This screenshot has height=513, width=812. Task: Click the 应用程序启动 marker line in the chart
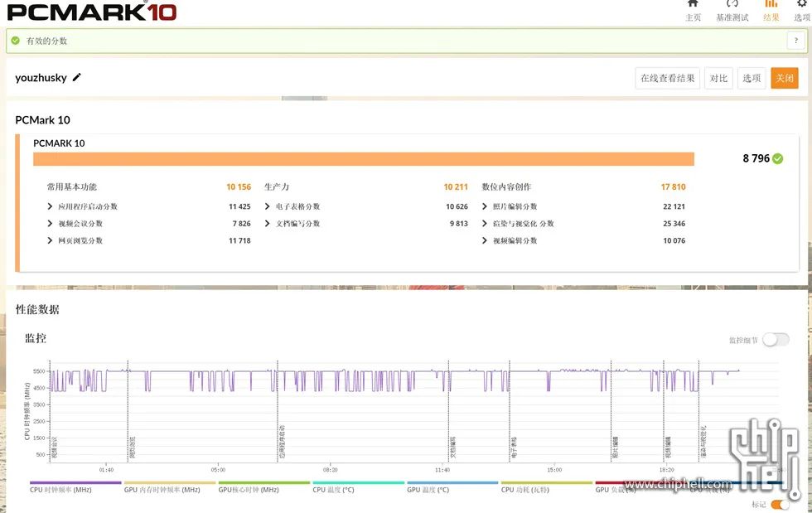point(278,410)
